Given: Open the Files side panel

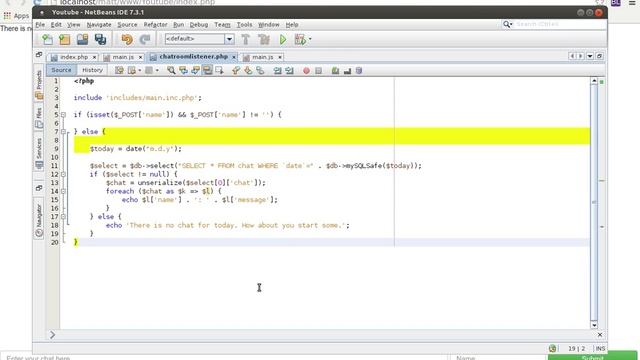Looking at the screenshot, I should pyautogui.click(x=39, y=118).
